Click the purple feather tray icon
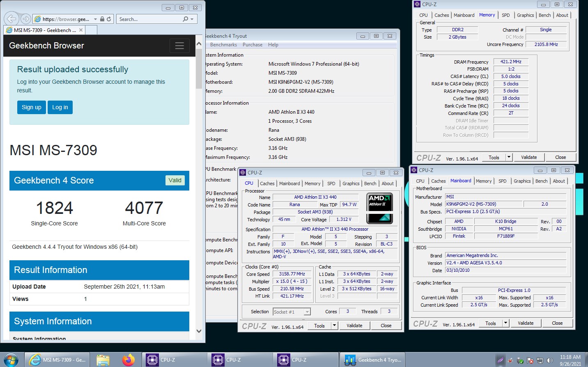Viewport: 588px width, 367px height. click(x=500, y=360)
